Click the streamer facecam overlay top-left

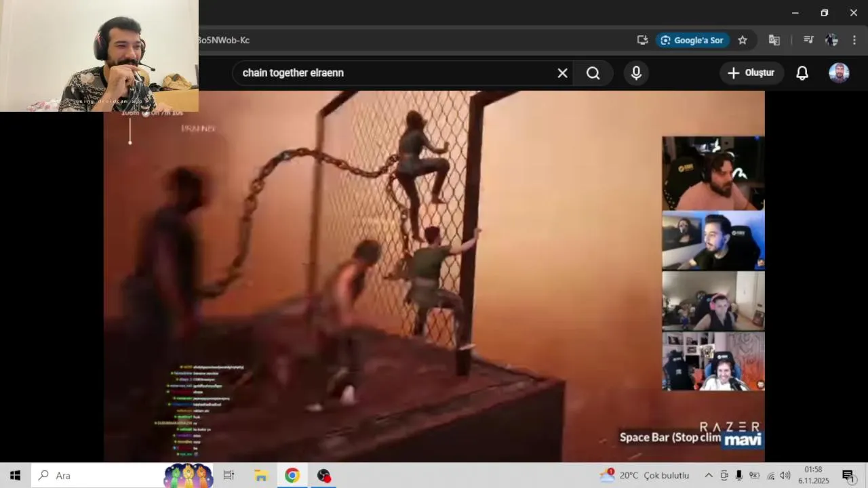(x=99, y=56)
